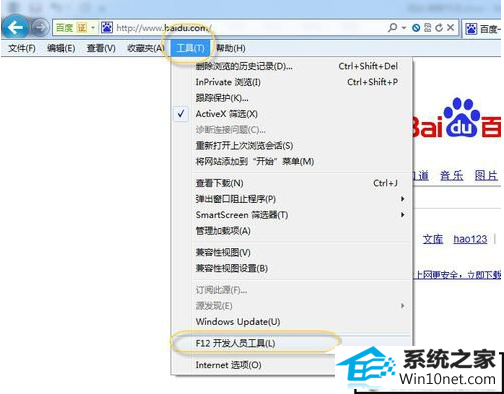Click the refresh icon in address bar
Image resolution: width=504 pixels, height=394 pixels.
click(439, 28)
